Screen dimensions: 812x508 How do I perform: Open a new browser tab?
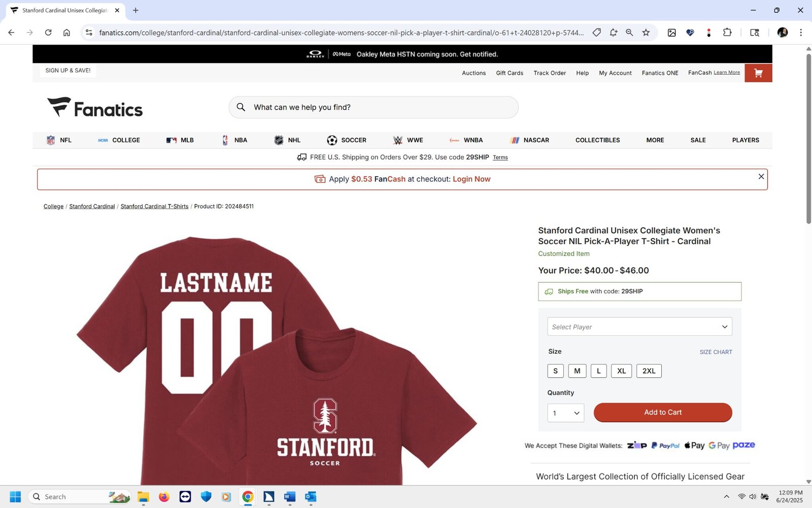[136, 10]
